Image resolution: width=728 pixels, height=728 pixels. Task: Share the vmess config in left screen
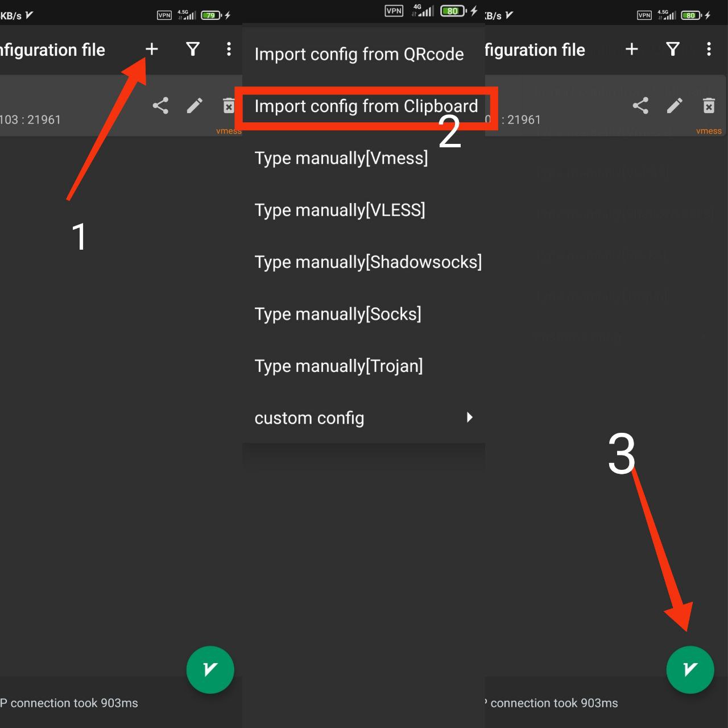[160, 106]
